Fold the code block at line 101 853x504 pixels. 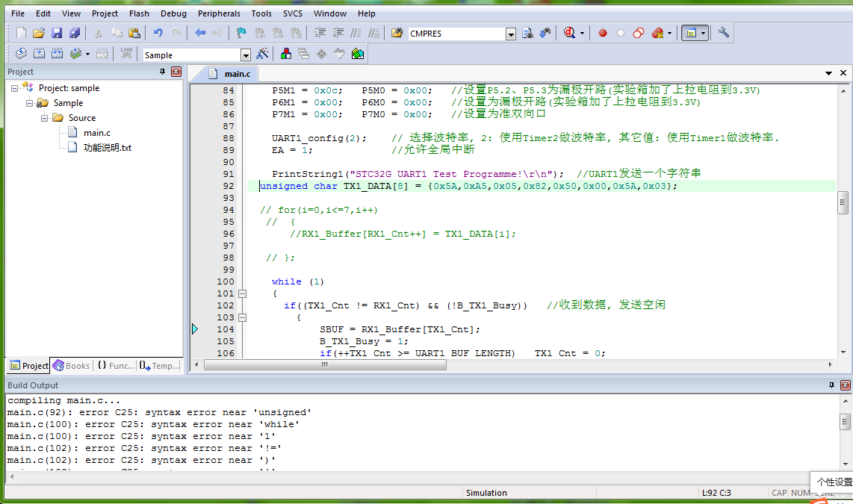[243, 293]
